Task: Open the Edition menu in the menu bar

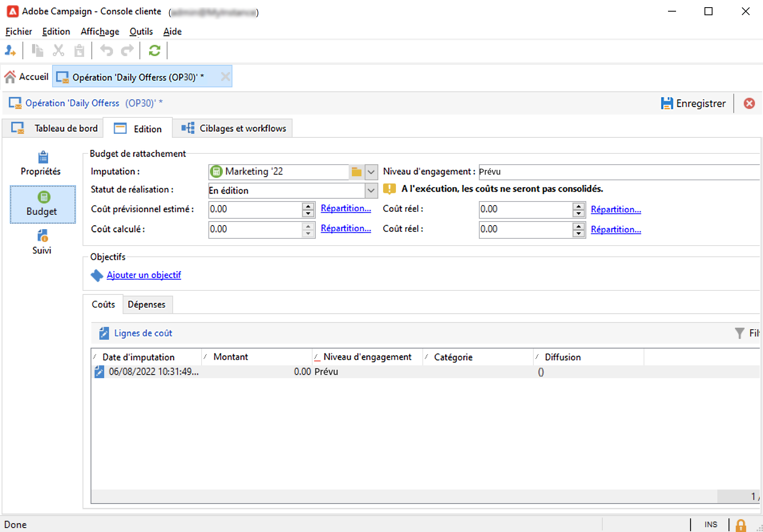Action: coord(56,32)
